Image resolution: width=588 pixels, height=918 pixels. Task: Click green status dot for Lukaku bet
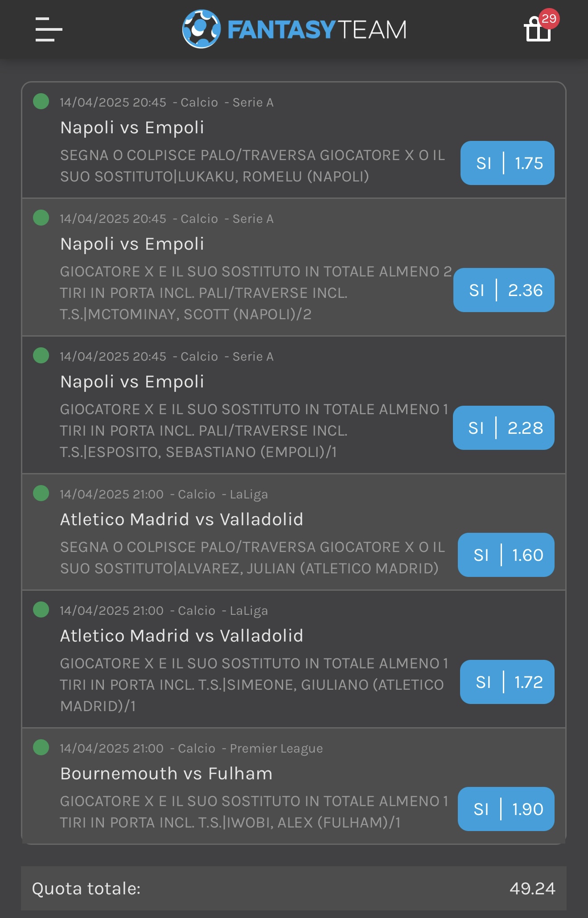(41, 101)
